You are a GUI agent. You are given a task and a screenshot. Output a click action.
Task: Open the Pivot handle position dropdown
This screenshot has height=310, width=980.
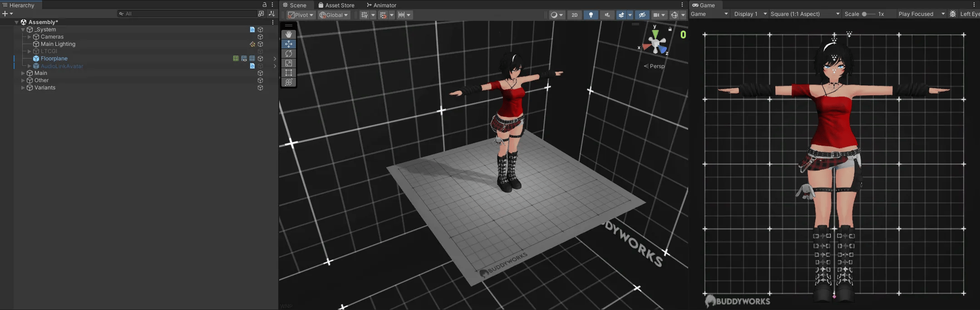pyautogui.click(x=300, y=15)
